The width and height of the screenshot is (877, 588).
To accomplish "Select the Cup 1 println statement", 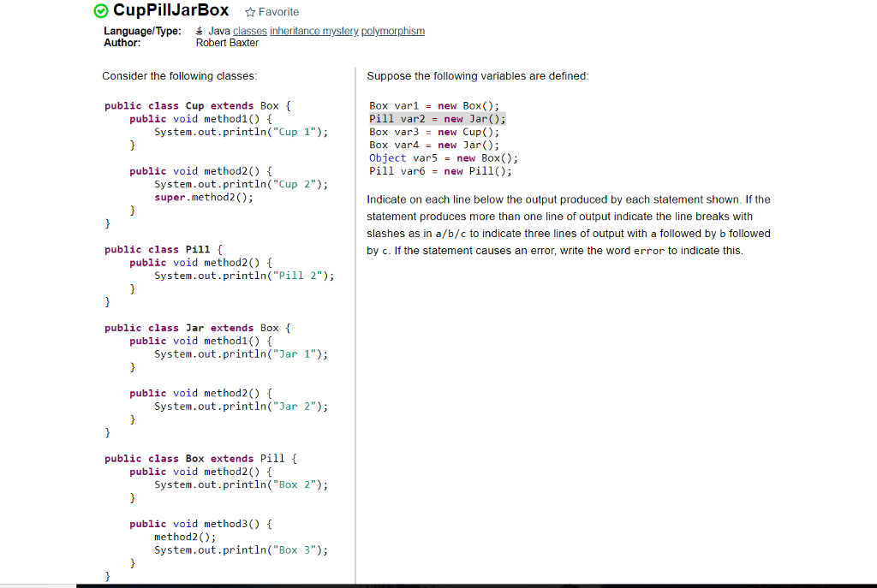I will tap(241, 131).
